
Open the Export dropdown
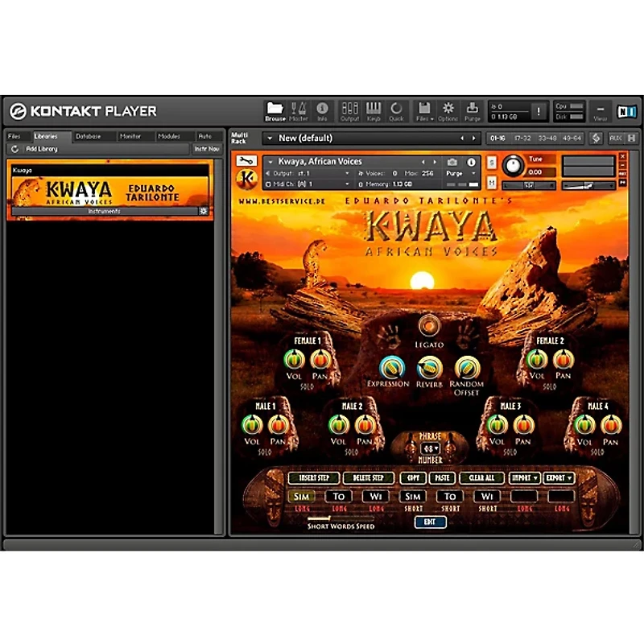(x=559, y=478)
